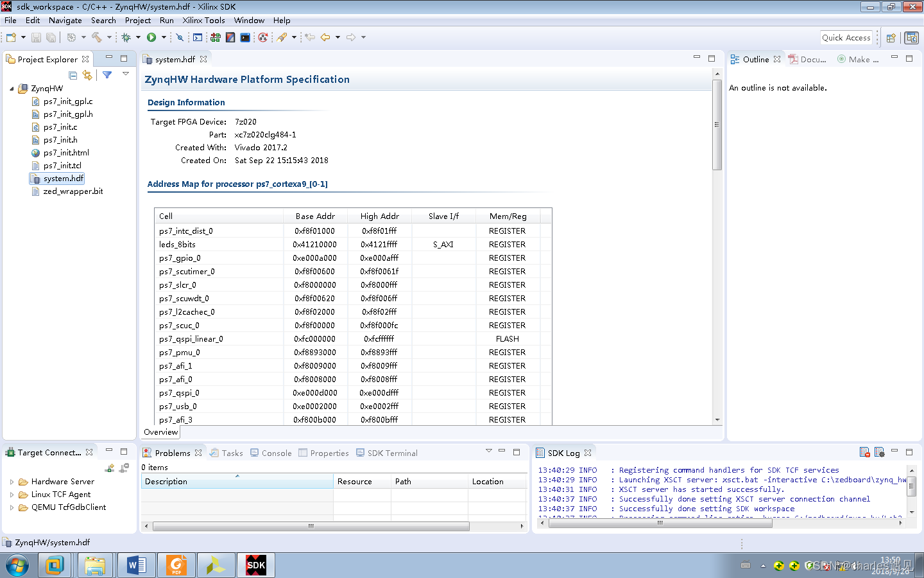Switch to the SDK Terminal tab
The height and width of the screenshot is (578, 924).
(x=386, y=453)
